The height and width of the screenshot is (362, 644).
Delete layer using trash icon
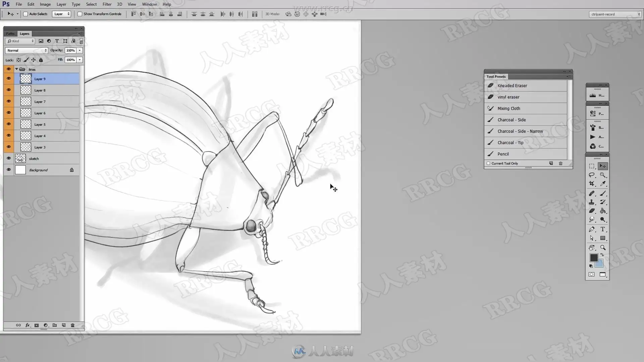pos(72,325)
